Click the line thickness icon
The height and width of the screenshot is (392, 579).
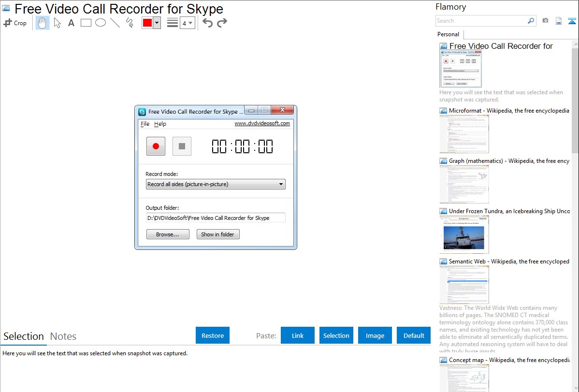[173, 23]
